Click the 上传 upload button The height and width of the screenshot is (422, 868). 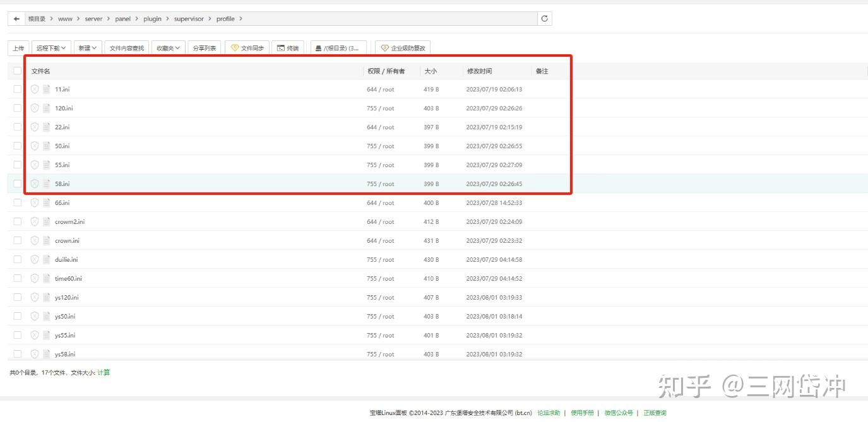click(x=18, y=48)
